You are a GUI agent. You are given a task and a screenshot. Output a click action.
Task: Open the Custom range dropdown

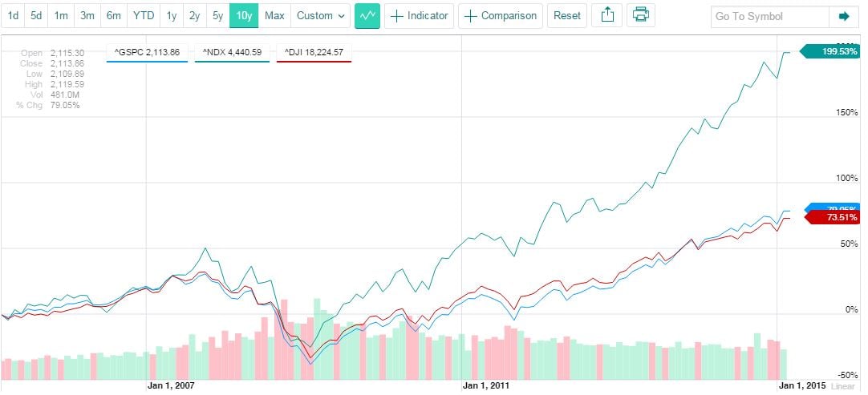point(318,16)
